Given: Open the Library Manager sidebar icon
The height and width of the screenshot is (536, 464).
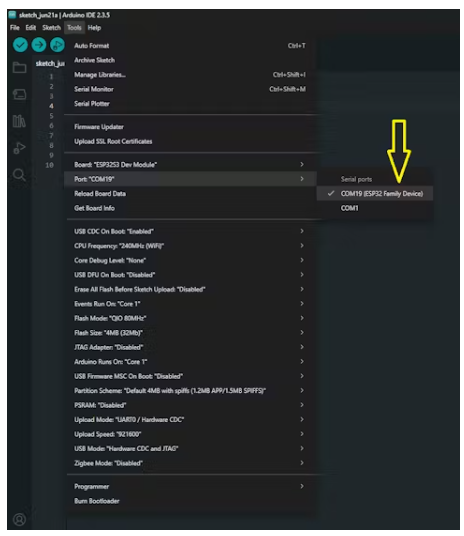Looking at the screenshot, I should click(x=19, y=121).
